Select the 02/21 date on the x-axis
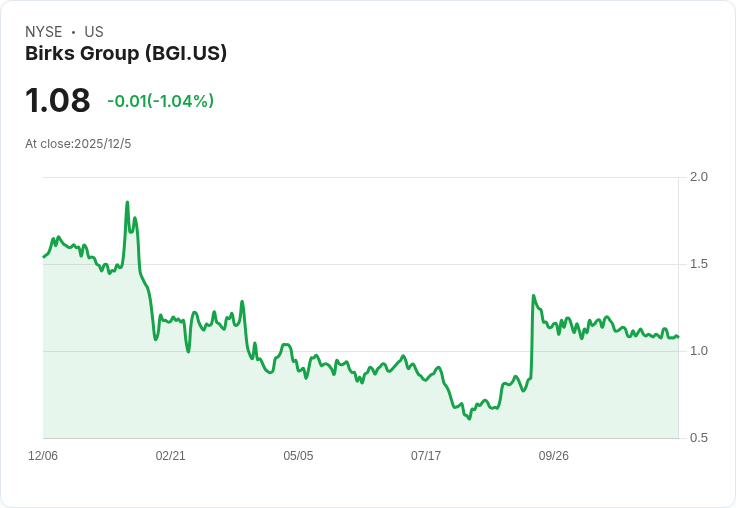 tap(171, 456)
